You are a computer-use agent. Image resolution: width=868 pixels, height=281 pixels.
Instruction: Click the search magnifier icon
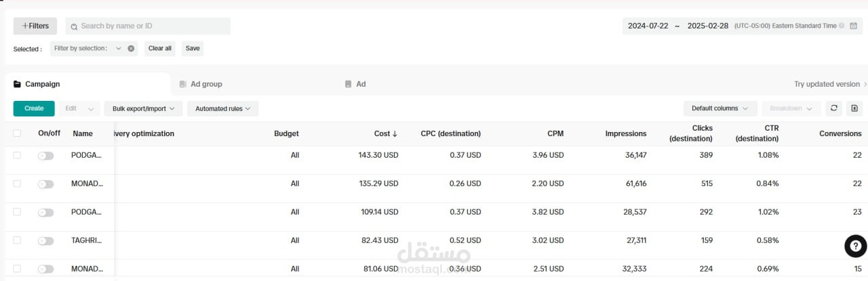coord(75,26)
